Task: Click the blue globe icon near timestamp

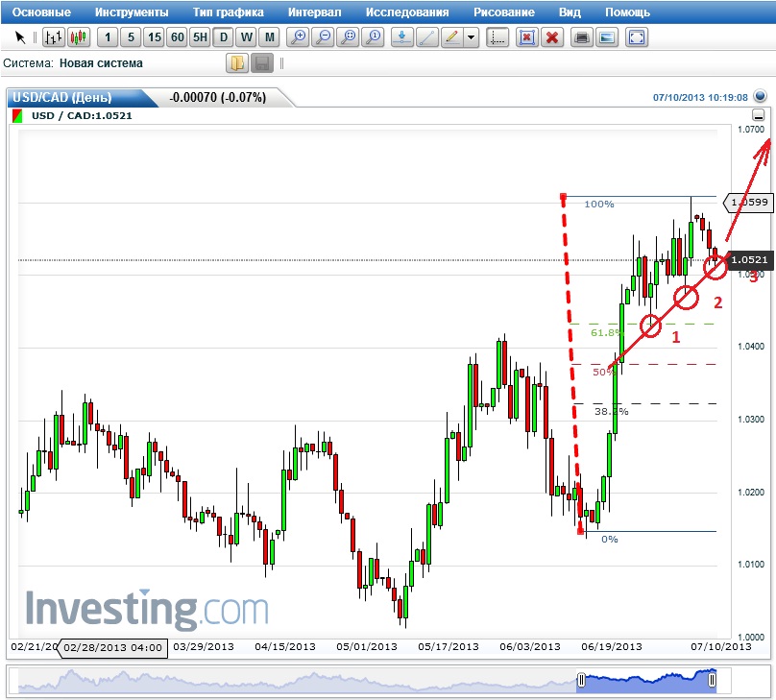Action: 760,96
